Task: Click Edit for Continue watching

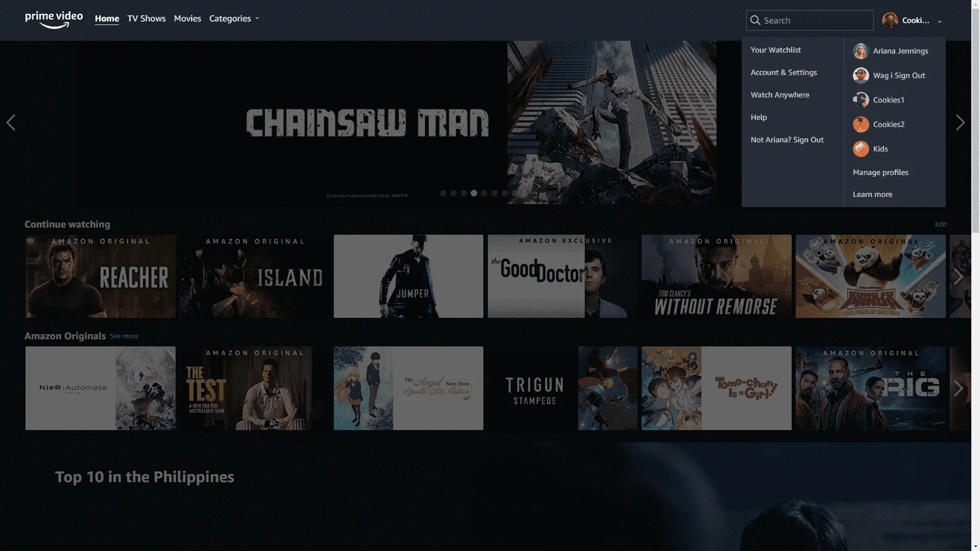Action: click(941, 224)
